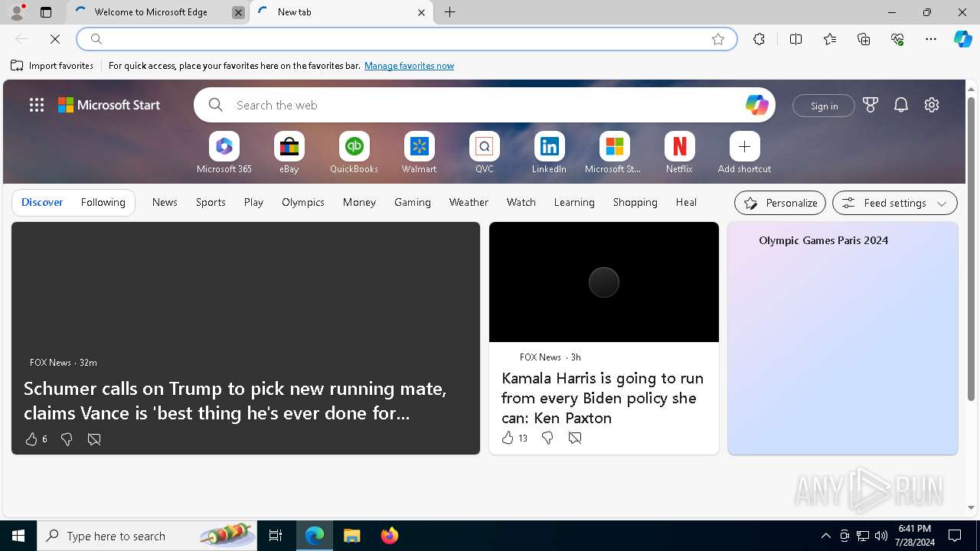Open the Shopping category
This screenshot has height=551, width=980.
635,202
